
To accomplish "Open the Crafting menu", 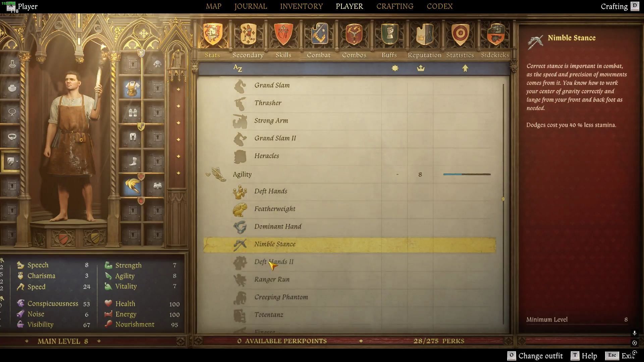I will [394, 6].
